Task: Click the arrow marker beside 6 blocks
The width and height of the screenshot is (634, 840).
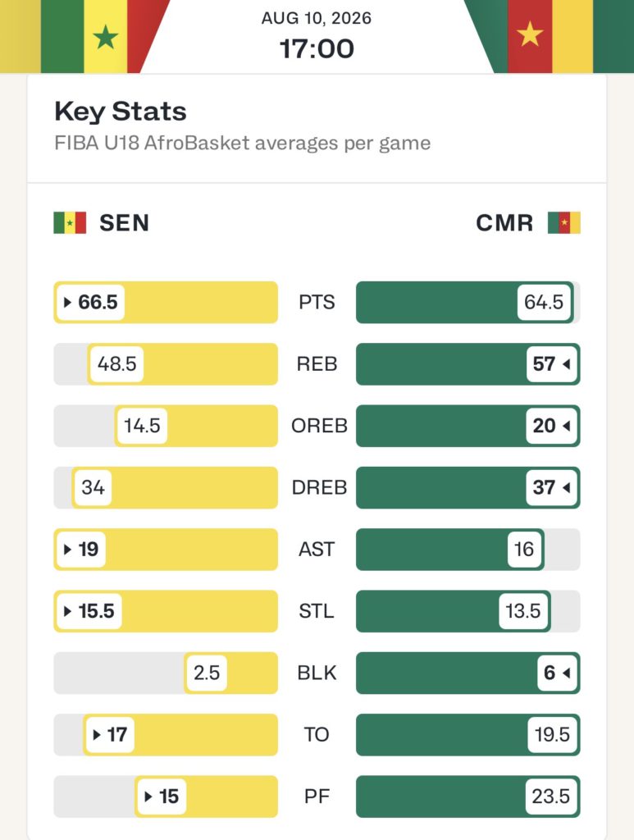Action: click(567, 673)
